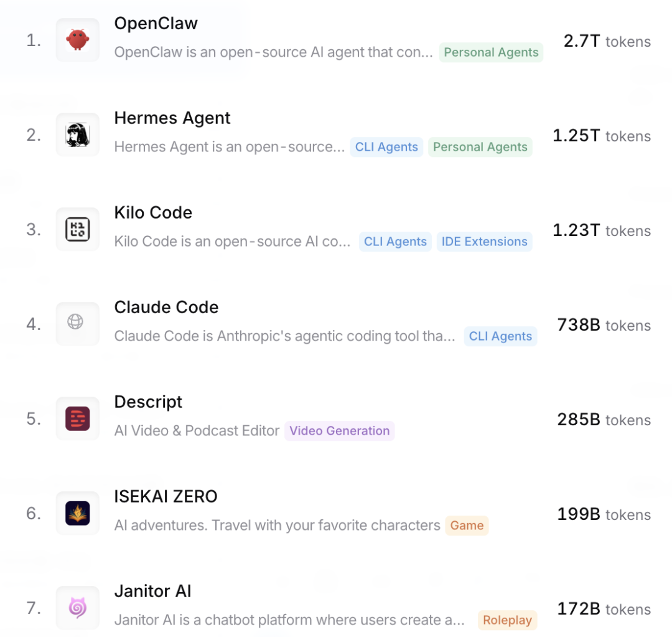Click the '285B tokens' value
The image size is (672, 637).
click(x=604, y=420)
